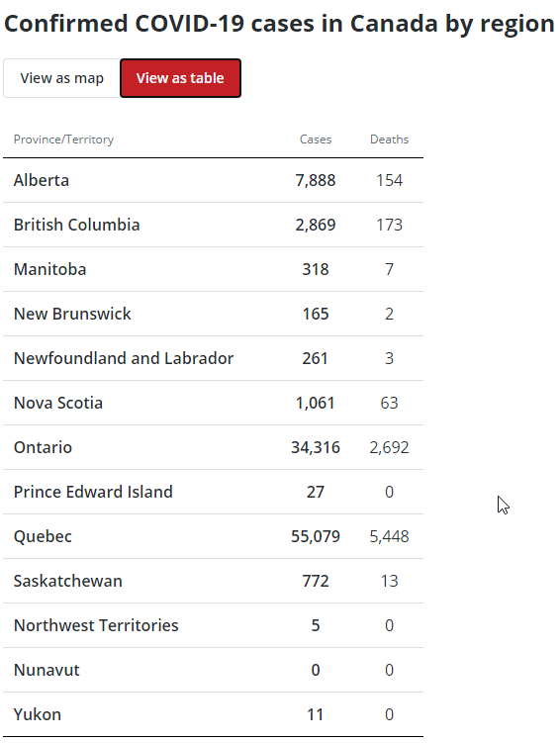Select Newfoundland and Labrador entry
The width and height of the screenshot is (560, 743).
(x=124, y=358)
